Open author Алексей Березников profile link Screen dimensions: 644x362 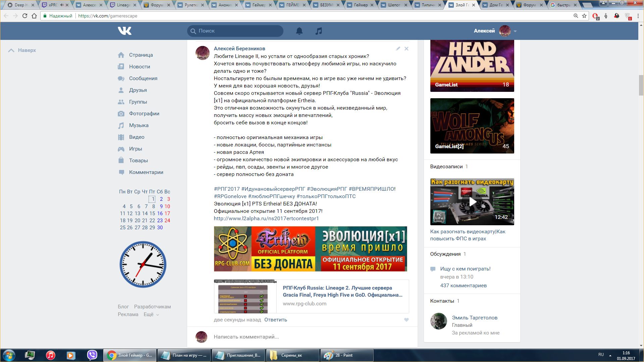(239, 49)
